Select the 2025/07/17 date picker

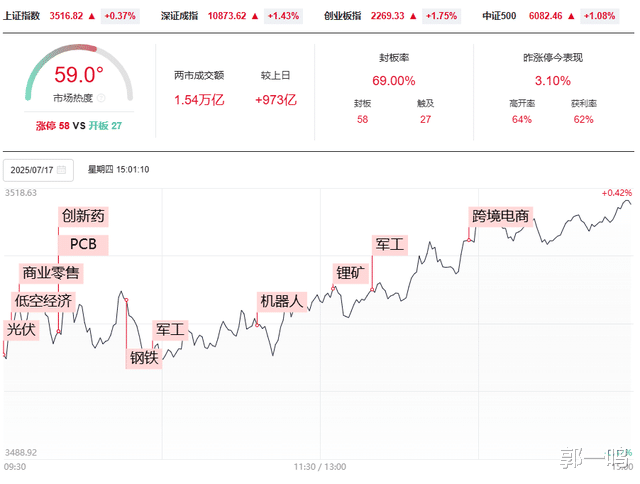36,169
